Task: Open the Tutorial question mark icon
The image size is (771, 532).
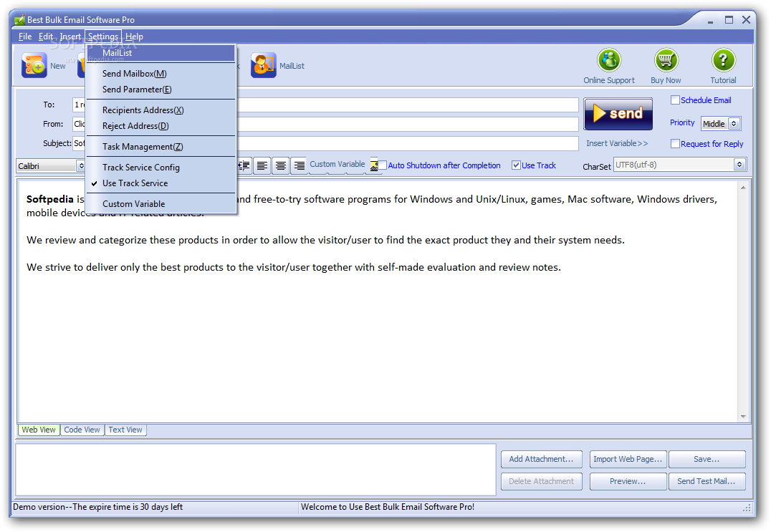Action: pyautogui.click(x=723, y=60)
